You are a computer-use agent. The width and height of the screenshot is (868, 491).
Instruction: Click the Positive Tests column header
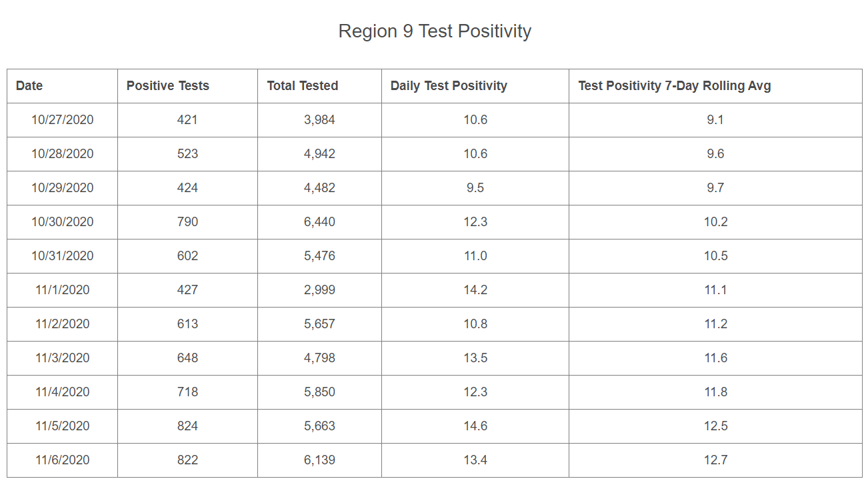(168, 86)
